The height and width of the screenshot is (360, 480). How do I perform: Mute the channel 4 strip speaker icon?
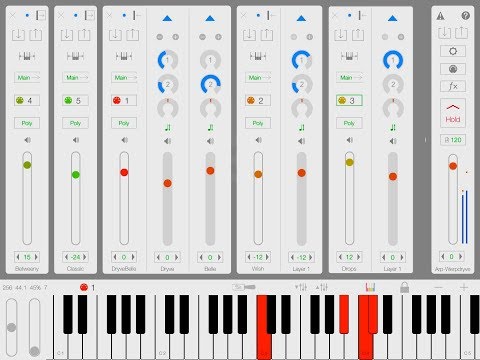(27, 140)
